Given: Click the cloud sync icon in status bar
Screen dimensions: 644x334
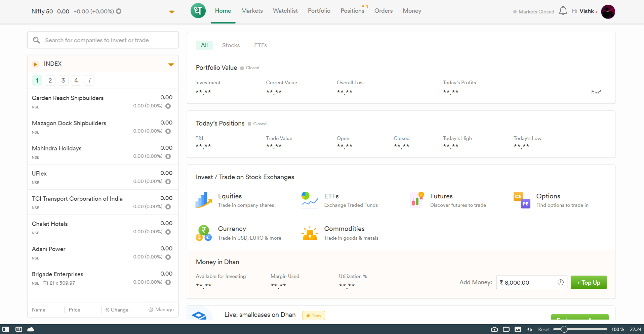Looking at the screenshot, I should pyautogui.click(x=31, y=329).
